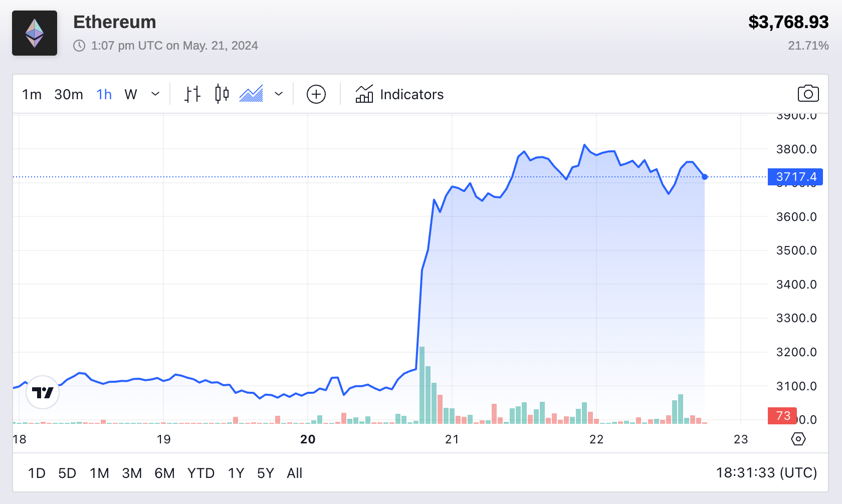The image size is (842, 504).
Task: Click the 3500.0 price axis label
Action: pos(796,250)
